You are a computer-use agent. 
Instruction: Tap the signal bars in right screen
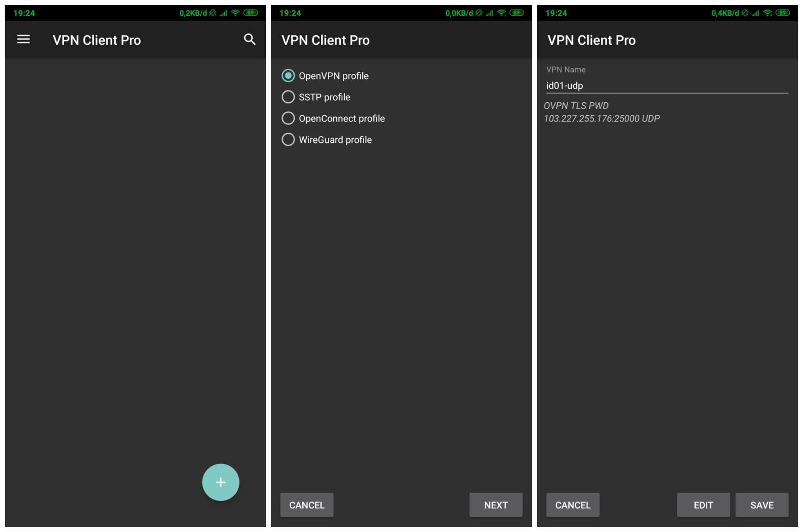point(756,13)
